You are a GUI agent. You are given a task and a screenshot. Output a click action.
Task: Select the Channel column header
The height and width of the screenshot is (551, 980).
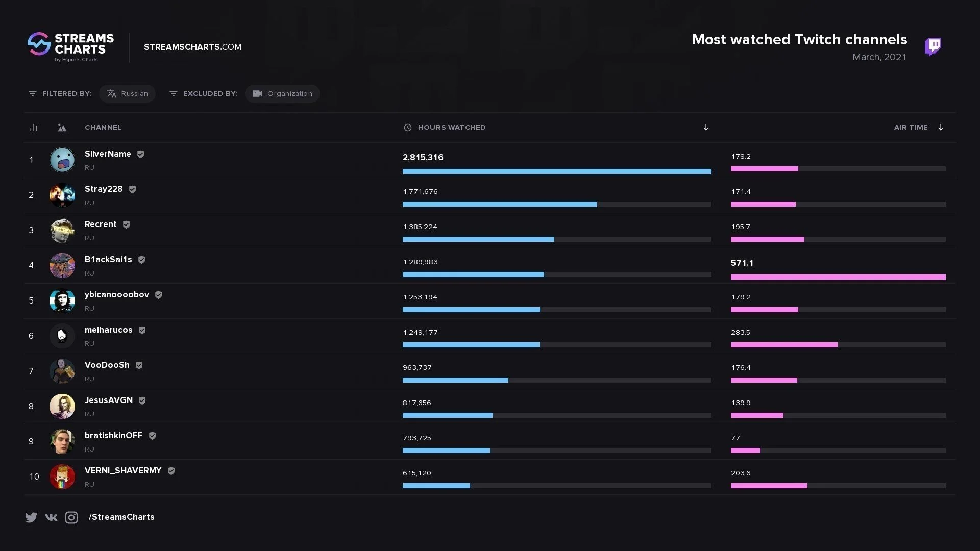click(103, 128)
